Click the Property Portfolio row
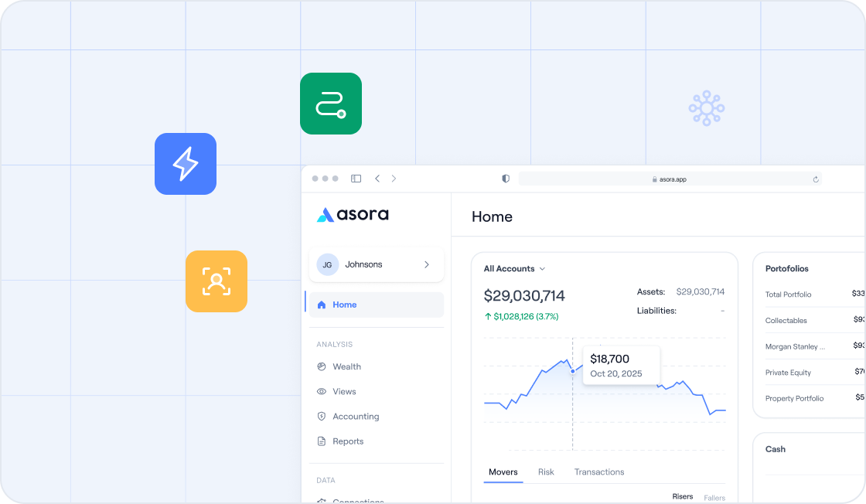866x504 pixels. pos(815,398)
